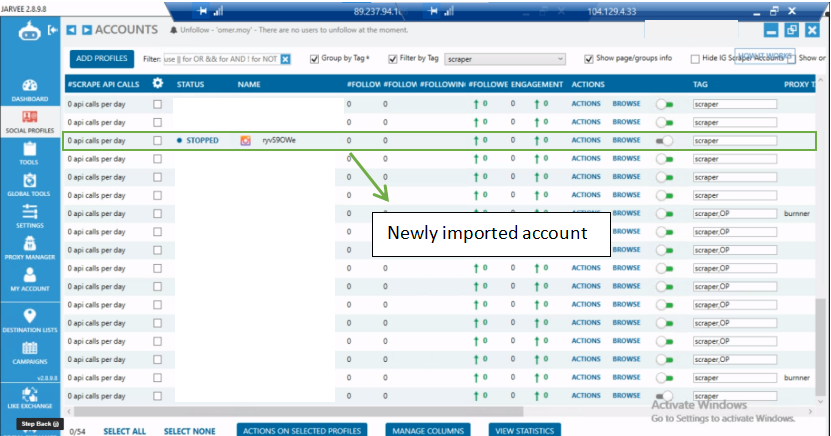Viewport: 831px width, 436px height.
Task: Switch on the toggle in the ryv59OWe row
Action: click(x=665, y=140)
